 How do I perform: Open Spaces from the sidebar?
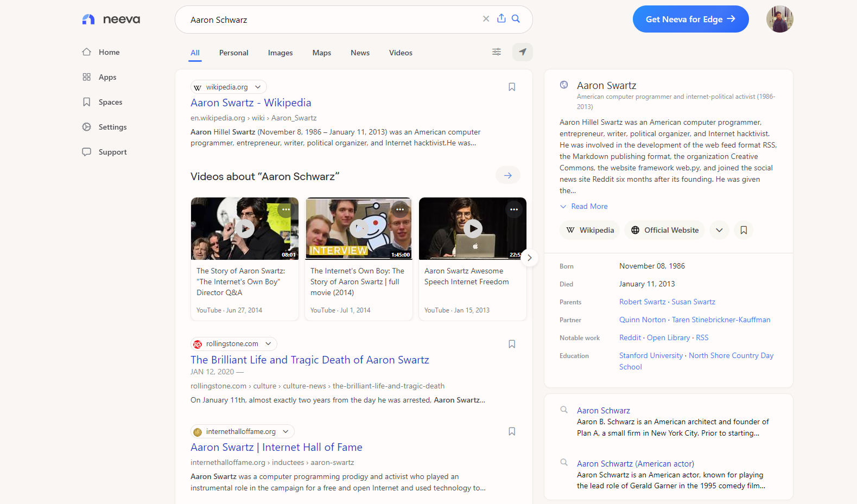tap(111, 102)
